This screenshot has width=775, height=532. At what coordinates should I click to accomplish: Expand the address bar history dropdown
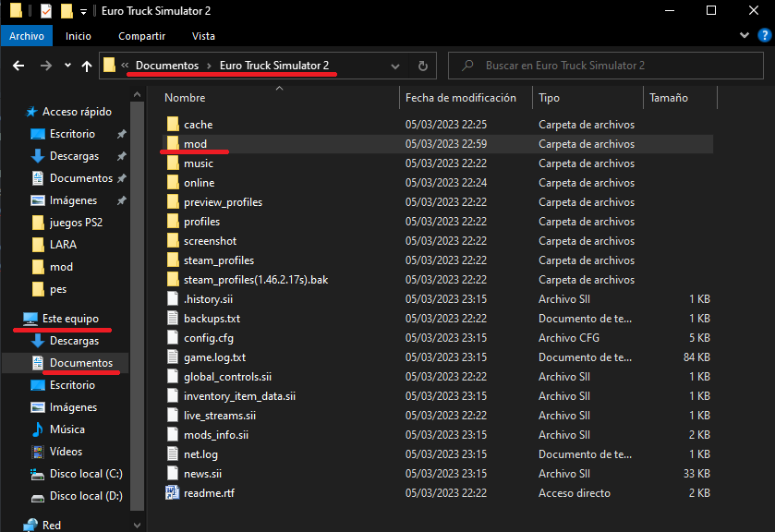click(x=396, y=66)
